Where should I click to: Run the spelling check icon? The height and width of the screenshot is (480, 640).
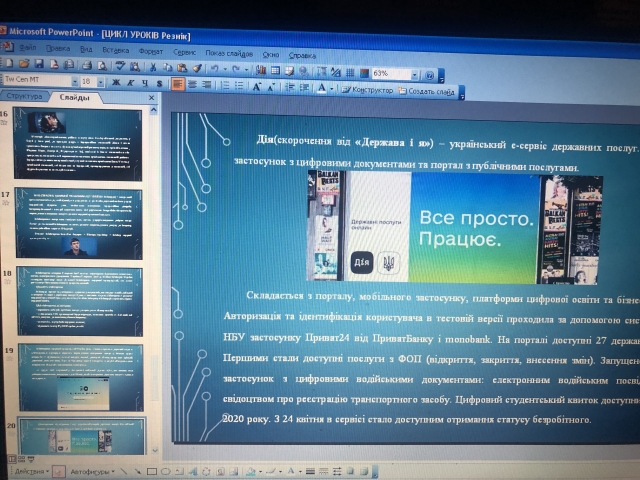(120, 65)
